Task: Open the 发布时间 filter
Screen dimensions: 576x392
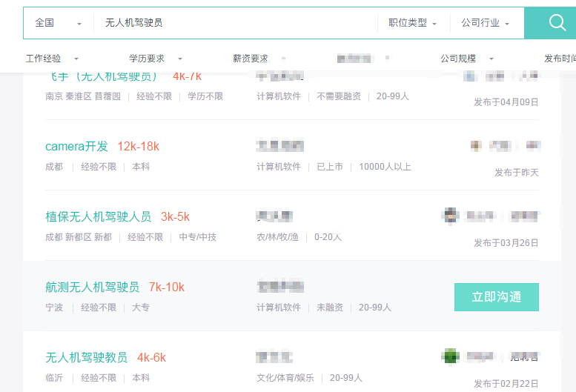Action: tap(560, 59)
